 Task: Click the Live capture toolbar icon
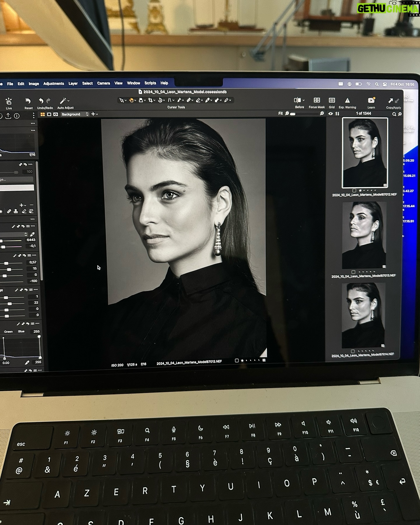(x=9, y=101)
